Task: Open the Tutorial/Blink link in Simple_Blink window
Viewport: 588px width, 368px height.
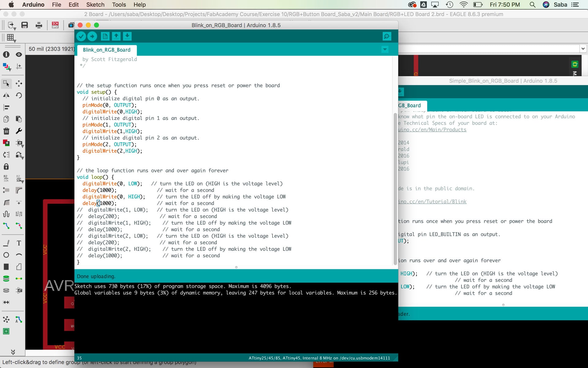Action: coord(432,202)
